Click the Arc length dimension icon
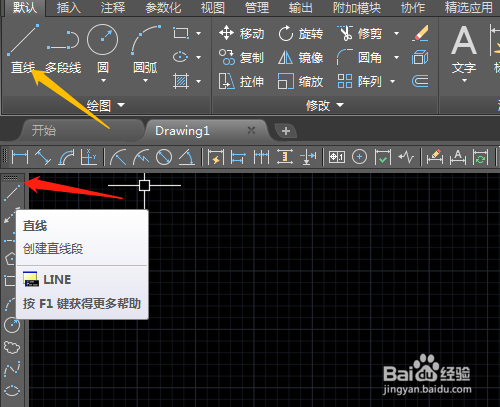Screen dimensions: 500x407 (x=66, y=157)
